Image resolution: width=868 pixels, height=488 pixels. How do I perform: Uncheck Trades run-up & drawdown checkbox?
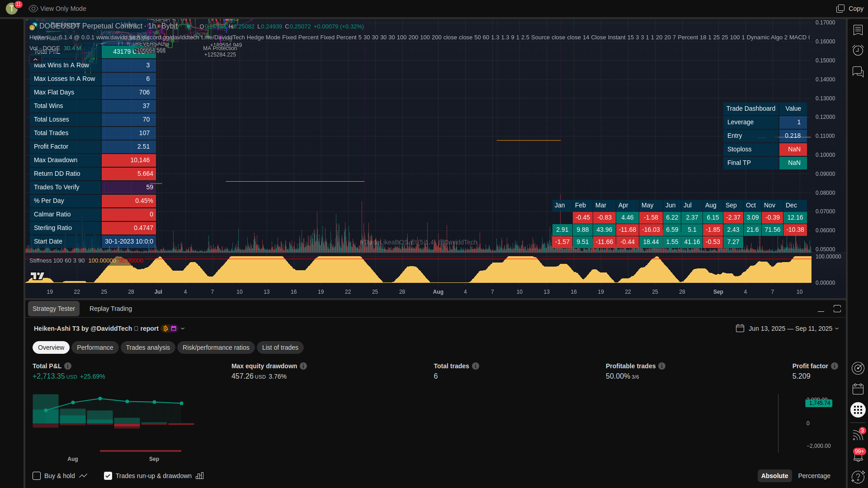[108, 476]
